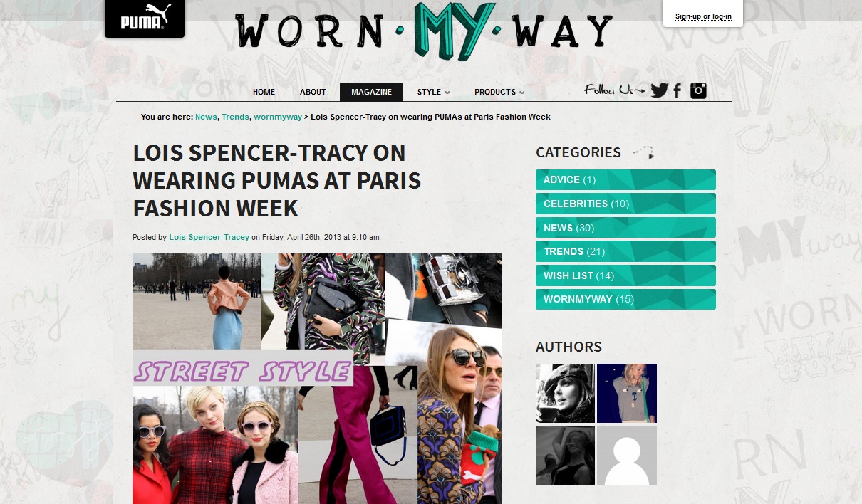This screenshot has height=504, width=862.
Task: Click the PUMA logo icon
Action: pos(145,18)
